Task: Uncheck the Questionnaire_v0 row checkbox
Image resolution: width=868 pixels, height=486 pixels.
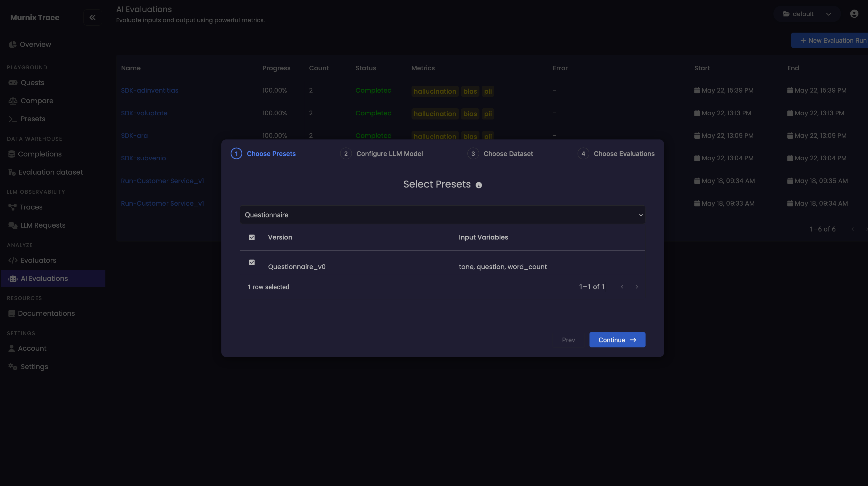Action: click(252, 262)
